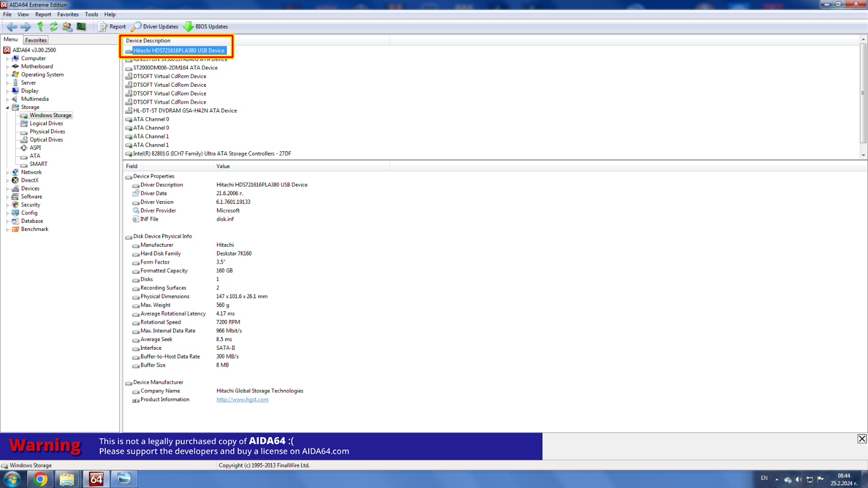Click the EN language indicator in tray
868x488 pixels.
coord(764,478)
